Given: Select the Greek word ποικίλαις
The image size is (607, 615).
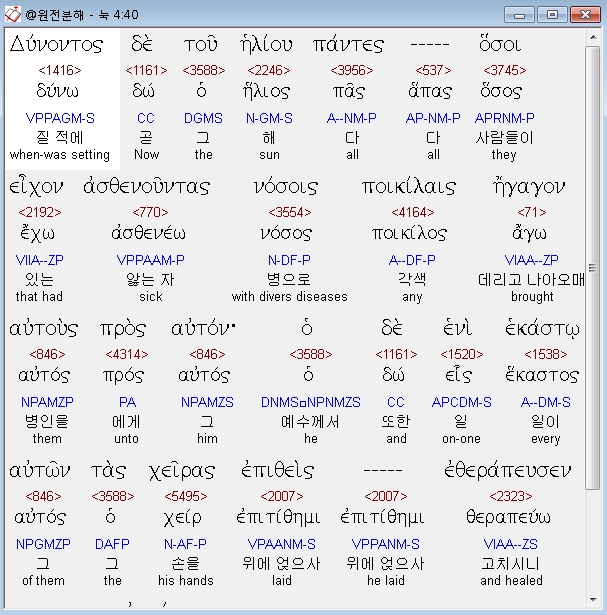Looking at the screenshot, I should click(x=409, y=187).
